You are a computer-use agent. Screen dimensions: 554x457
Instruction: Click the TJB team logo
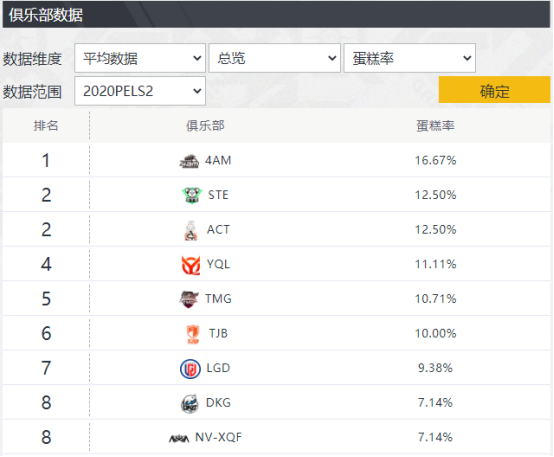(x=193, y=334)
